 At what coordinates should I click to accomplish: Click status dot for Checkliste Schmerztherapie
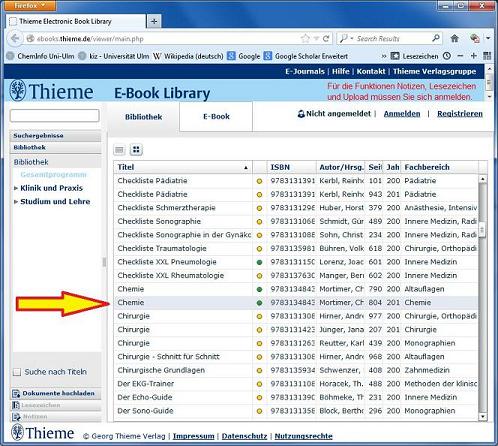[259, 208]
